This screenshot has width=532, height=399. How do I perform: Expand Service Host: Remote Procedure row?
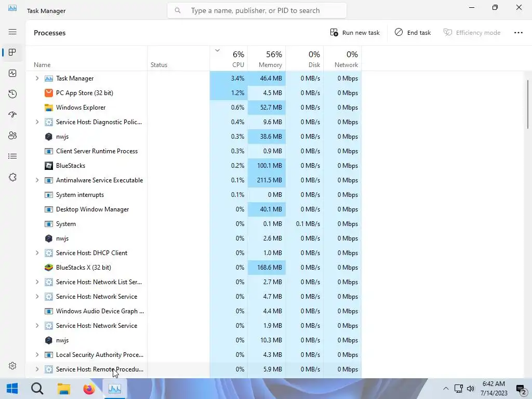pos(37,369)
